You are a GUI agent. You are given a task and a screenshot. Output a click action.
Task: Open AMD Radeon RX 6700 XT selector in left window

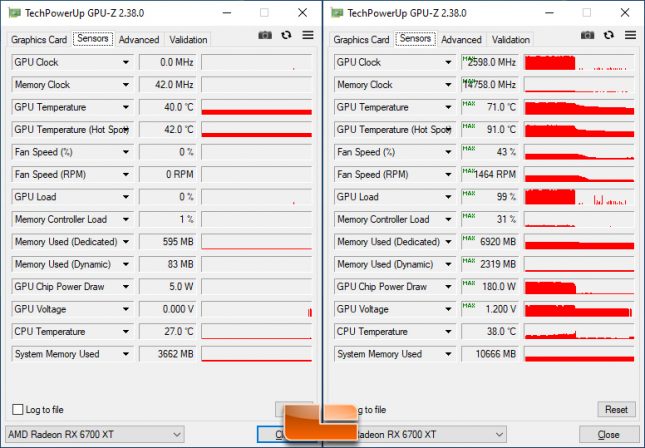pyautogui.click(x=95, y=434)
